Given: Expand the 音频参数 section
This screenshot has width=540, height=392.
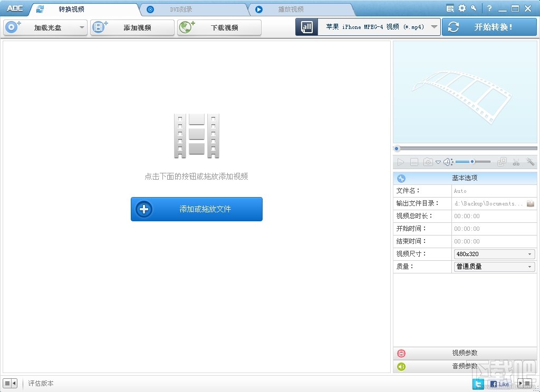Looking at the screenshot, I should pyautogui.click(x=465, y=366).
